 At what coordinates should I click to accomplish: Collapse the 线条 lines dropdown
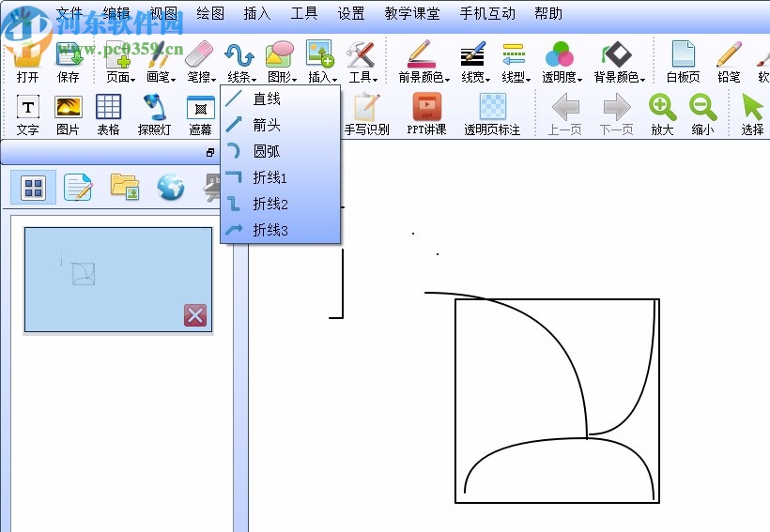pyautogui.click(x=241, y=62)
